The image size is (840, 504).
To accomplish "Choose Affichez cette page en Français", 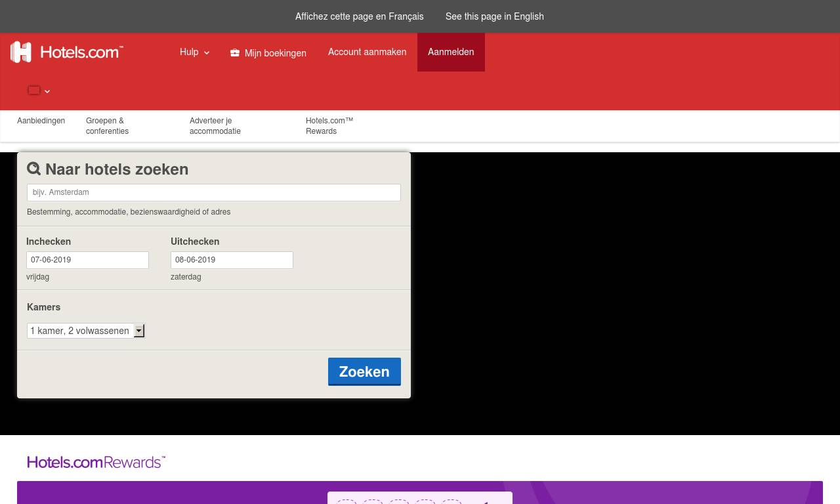I will [359, 16].
